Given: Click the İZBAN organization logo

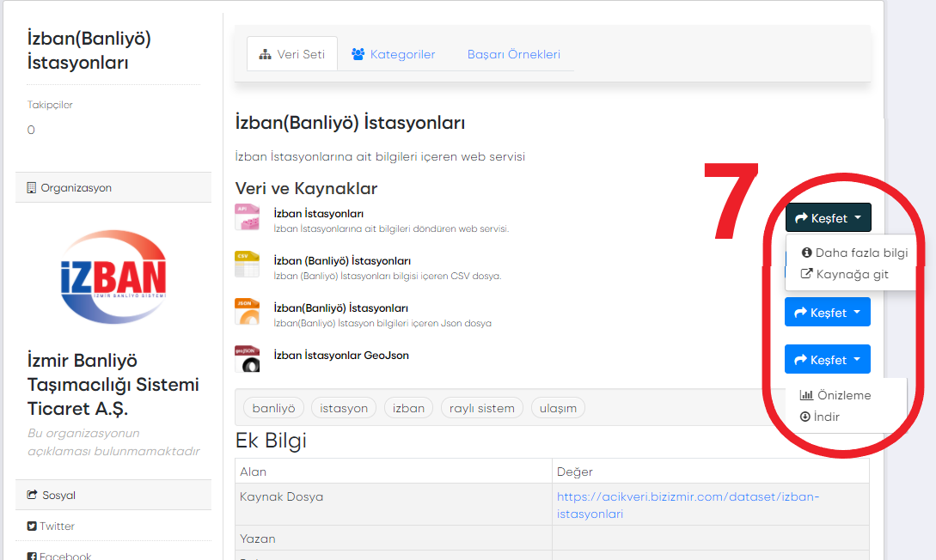Looking at the screenshot, I should (x=113, y=277).
